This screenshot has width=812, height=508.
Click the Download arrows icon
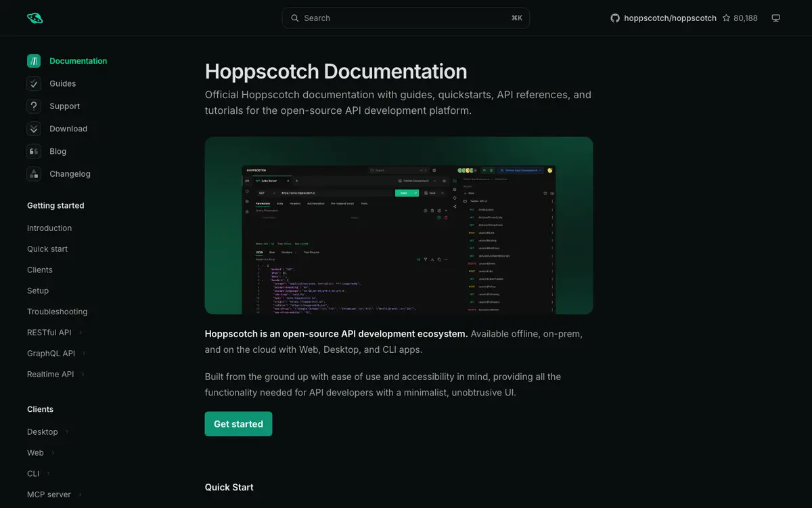point(34,129)
